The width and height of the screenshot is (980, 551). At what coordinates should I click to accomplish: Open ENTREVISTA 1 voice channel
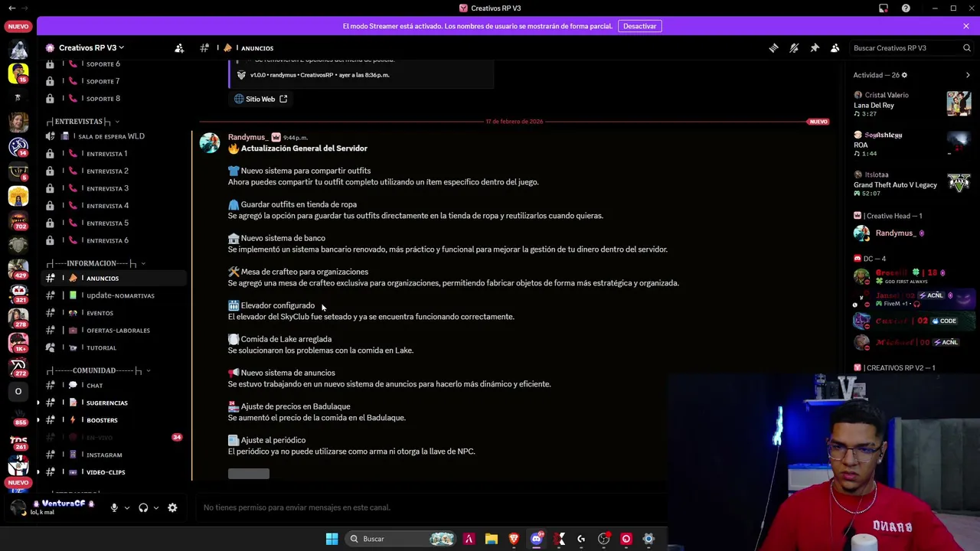pos(115,154)
